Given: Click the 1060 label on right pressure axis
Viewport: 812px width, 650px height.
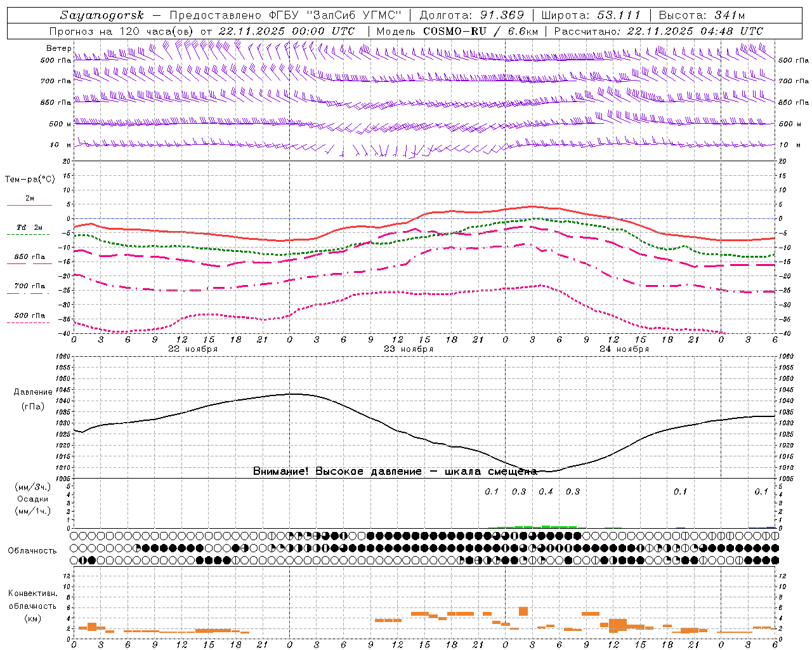Looking at the screenshot, I should pyautogui.click(x=786, y=357).
